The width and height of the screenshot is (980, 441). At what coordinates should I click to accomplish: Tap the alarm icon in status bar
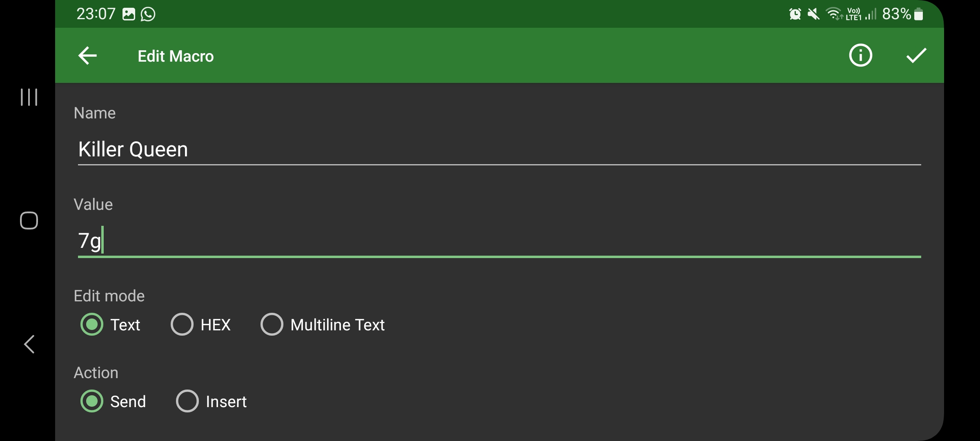(x=795, y=14)
